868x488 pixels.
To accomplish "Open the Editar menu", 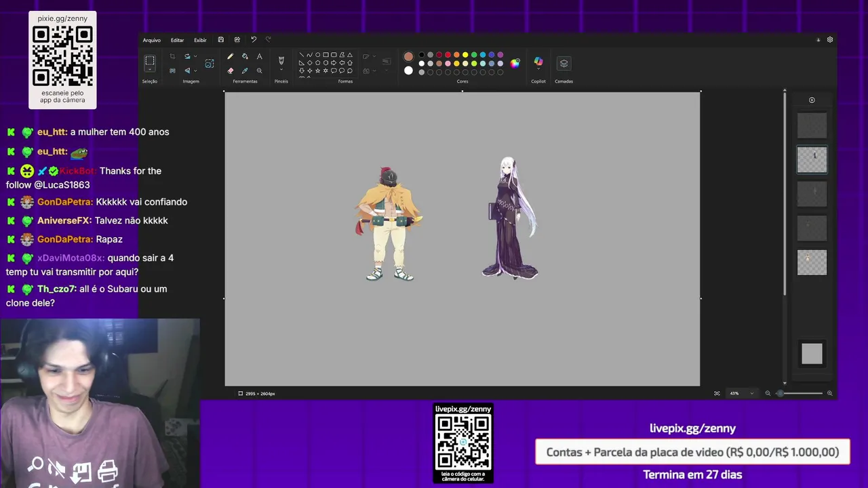I will 177,40.
